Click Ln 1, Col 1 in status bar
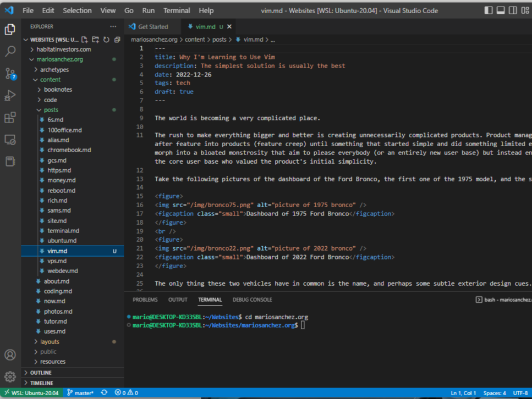This screenshot has width=532, height=399. point(463,393)
